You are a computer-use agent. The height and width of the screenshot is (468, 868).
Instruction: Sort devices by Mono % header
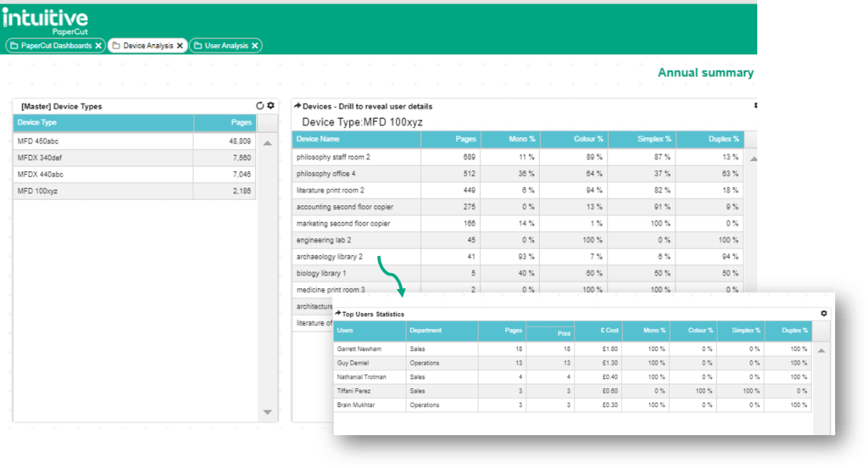tap(510, 139)
